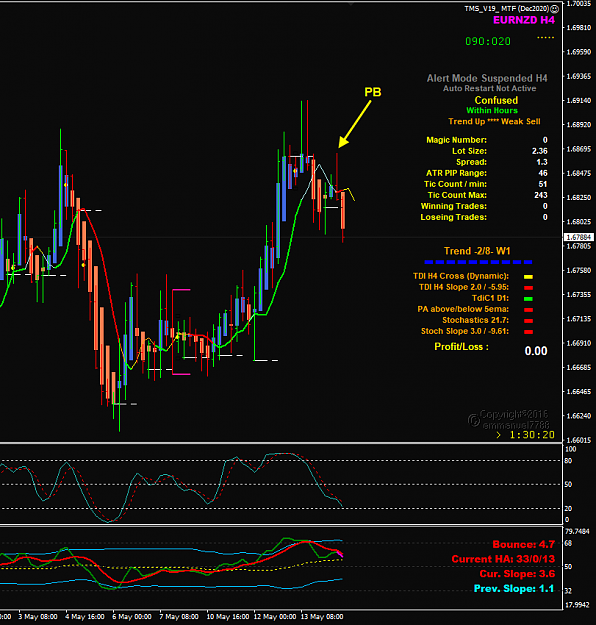Click the 4 May 16:00 time axis label
This screenshot has width=596, height=625.
coord(85,617)
